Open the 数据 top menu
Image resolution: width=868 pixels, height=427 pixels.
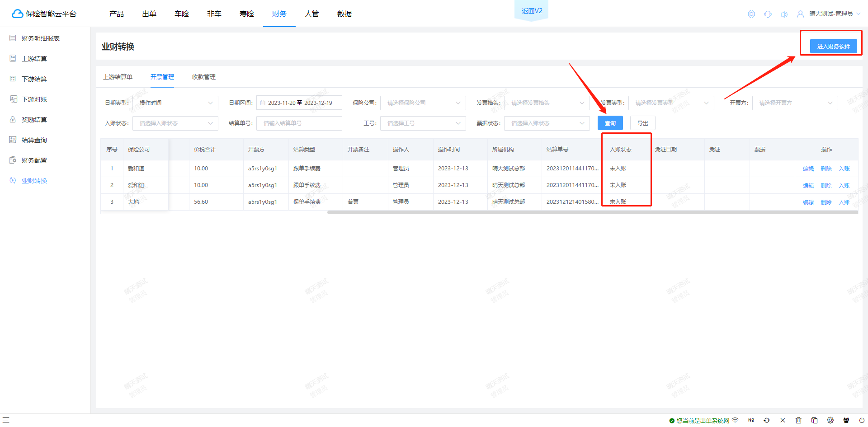coord(344,14)
